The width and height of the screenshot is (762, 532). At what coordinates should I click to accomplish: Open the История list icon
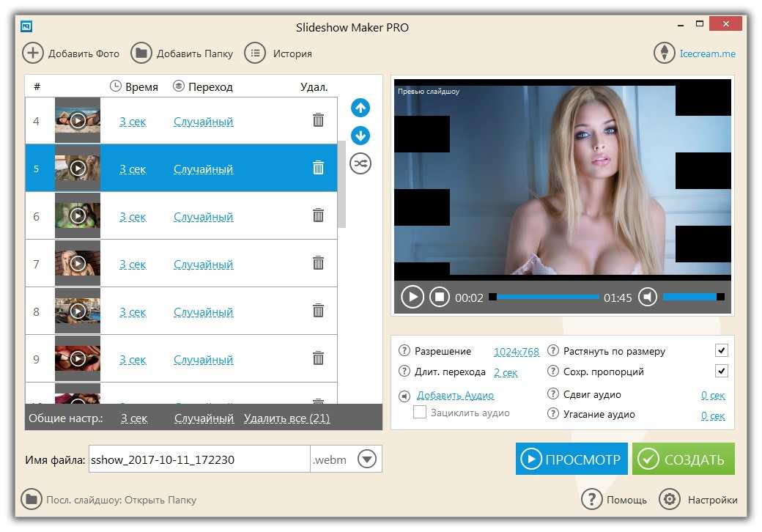pyautogui.click(x=255, y=53)
